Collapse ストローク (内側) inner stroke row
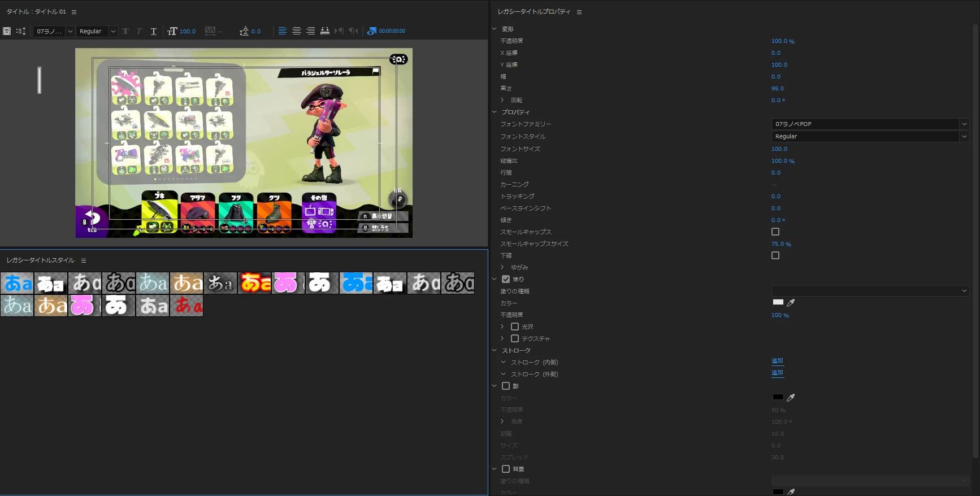This screenshot has width=980, height=496. [x=503, y=362]
